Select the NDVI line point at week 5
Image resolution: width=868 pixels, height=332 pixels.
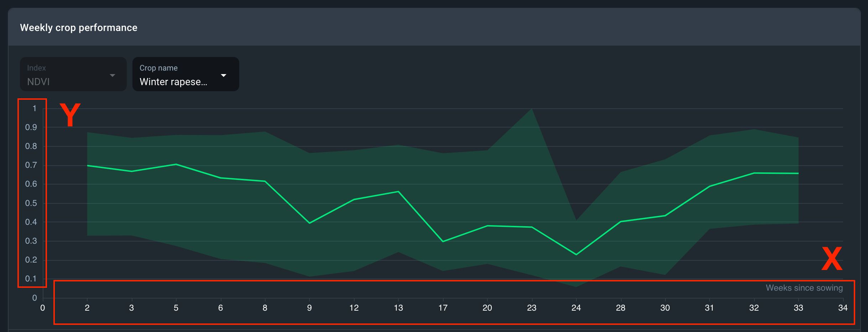pyautogui.click(x=176, y=164)
